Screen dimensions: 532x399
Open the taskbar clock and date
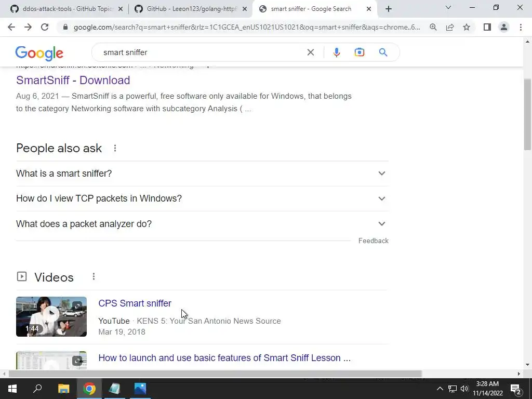tap(487, 389)
